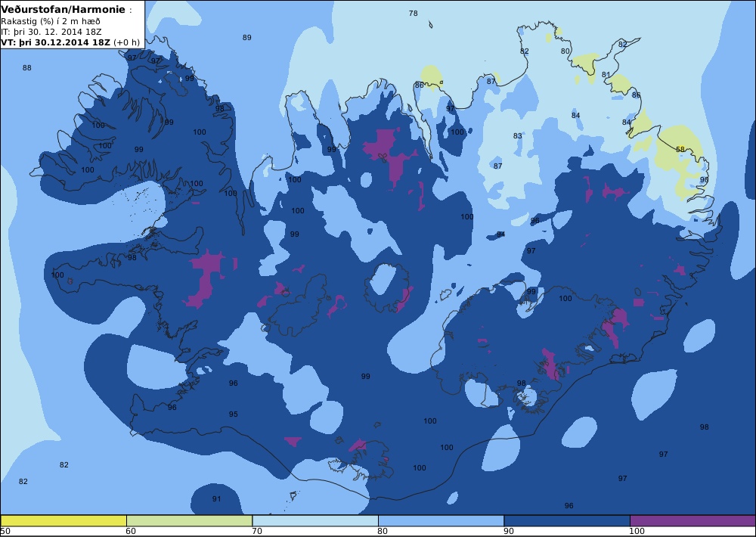Screen dimensions: 756x537
Task: Click the humidity value 95 on the map
Action: coord(234,414)
